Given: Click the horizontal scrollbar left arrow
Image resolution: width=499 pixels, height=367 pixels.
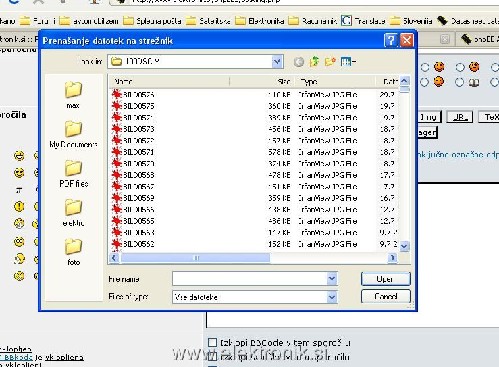Looking at the screenshot, I should (114, 258).
